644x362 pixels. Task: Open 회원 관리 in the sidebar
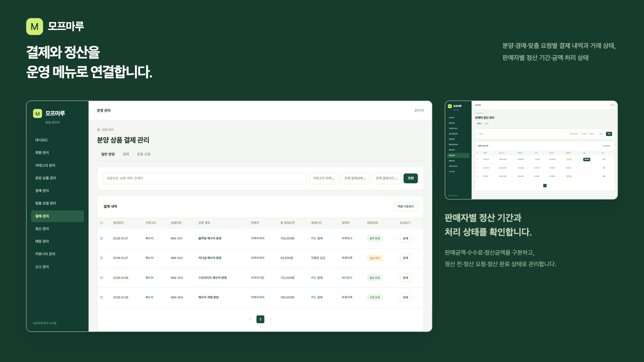[x=57, y=153]
